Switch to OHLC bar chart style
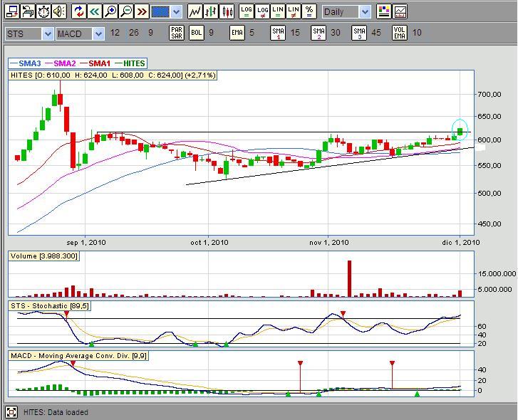The image size is (518, 420). [211, 12]
